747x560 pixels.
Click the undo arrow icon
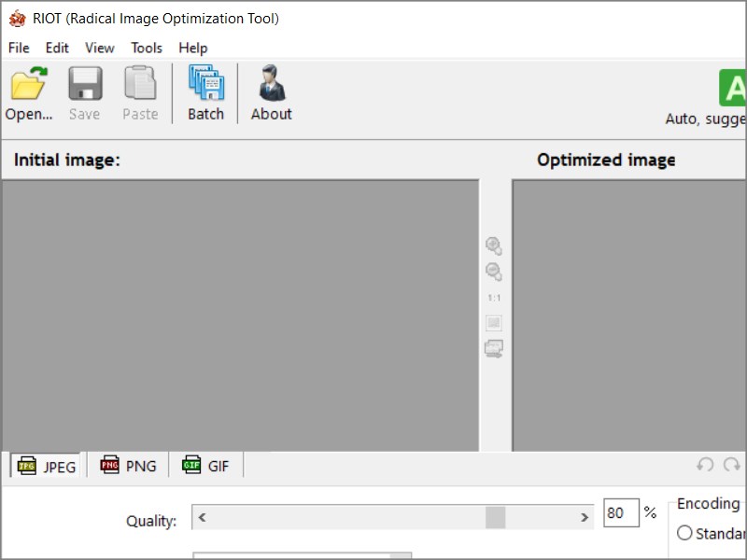click(x=705, y=464)
